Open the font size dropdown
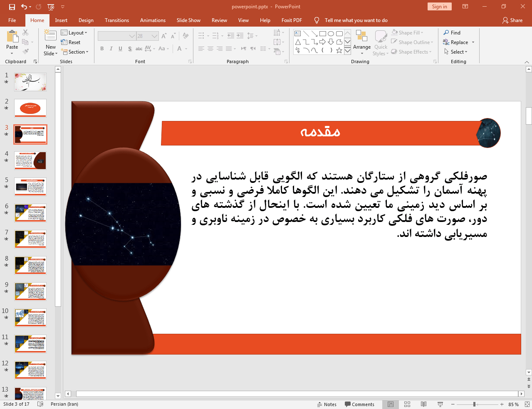 click(x=154, y=36)
